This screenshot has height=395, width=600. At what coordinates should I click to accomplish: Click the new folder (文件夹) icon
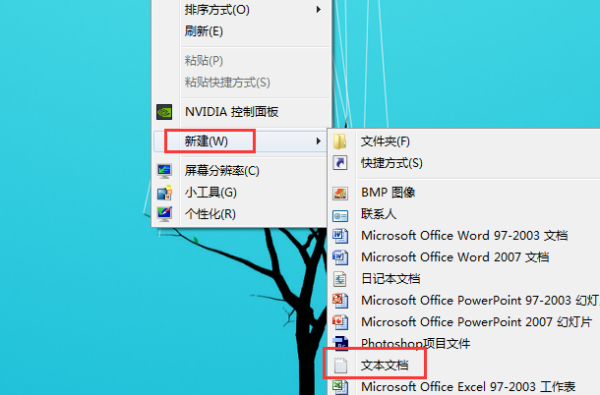pos(340,142)
